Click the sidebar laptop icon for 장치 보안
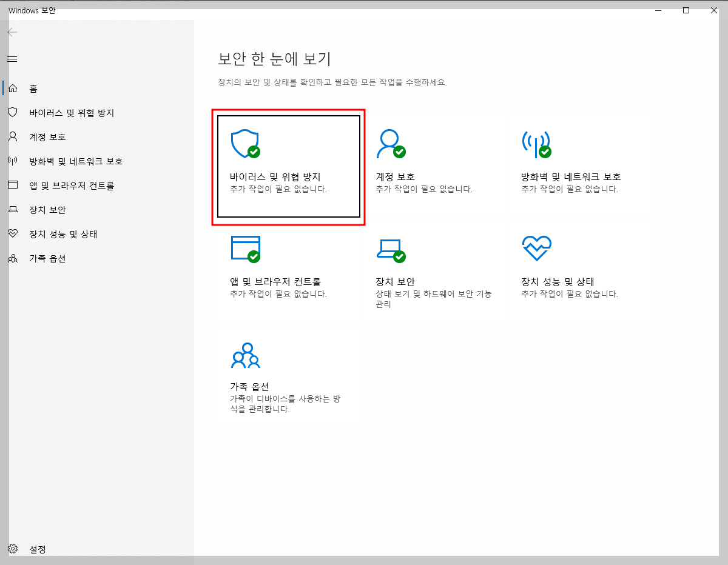 [x=12, y=210]
